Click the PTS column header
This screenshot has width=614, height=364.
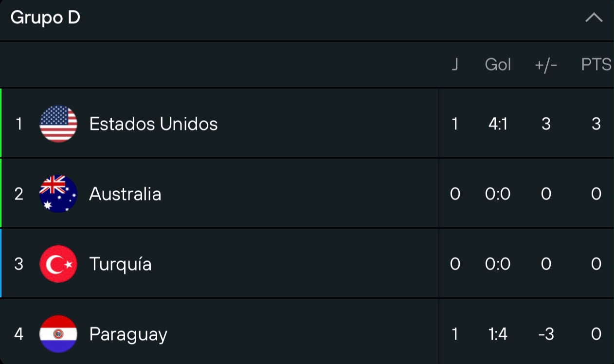tap(596, 65)
